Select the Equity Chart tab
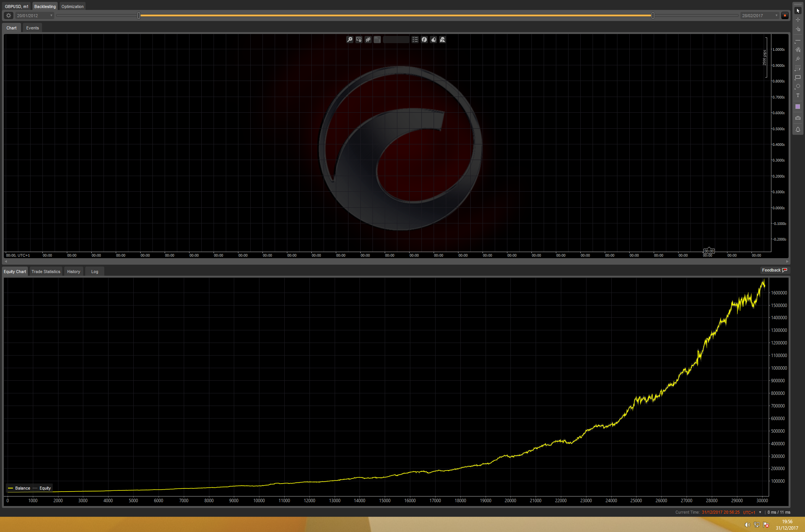Image resolution: width=805 pixels, height=532 pixels. [15, 272]
